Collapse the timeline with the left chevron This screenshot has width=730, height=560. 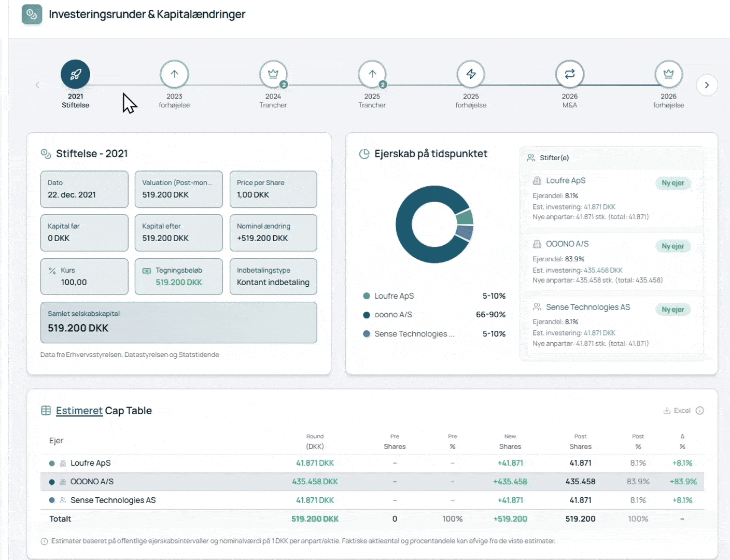pyautogui.click(x=37, y=85)
